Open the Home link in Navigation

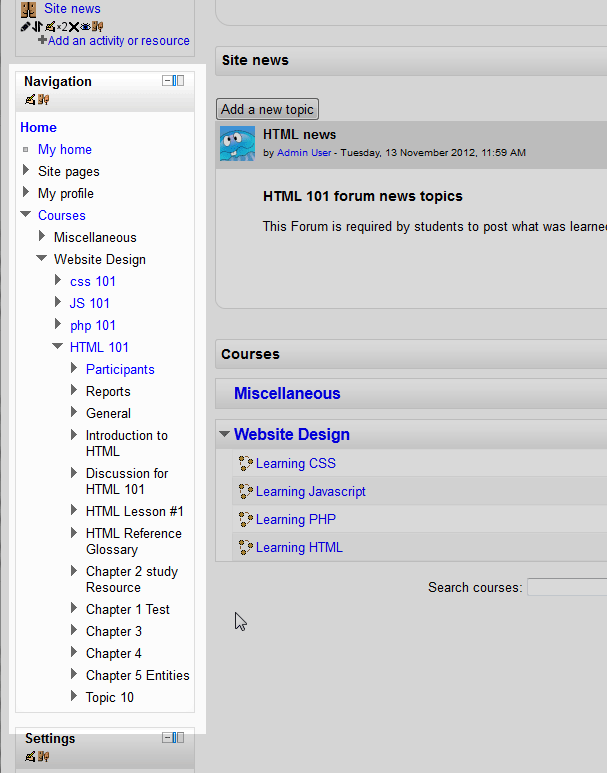[x=38, y=127]
